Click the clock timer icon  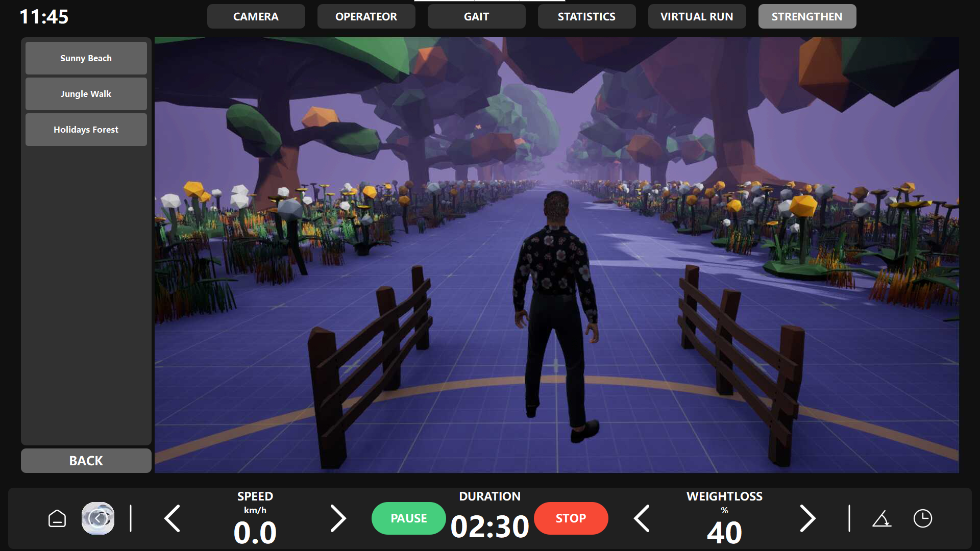click(922, 519)
